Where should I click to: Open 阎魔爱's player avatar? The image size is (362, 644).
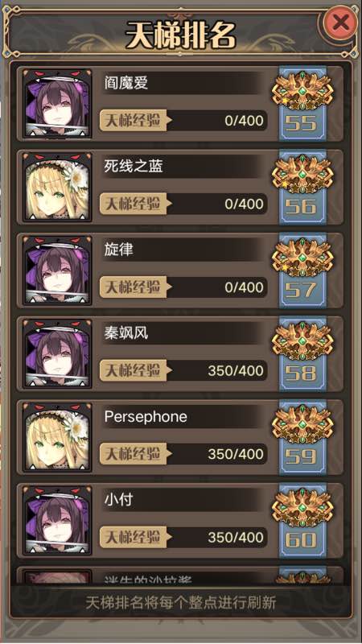(57, 104)
